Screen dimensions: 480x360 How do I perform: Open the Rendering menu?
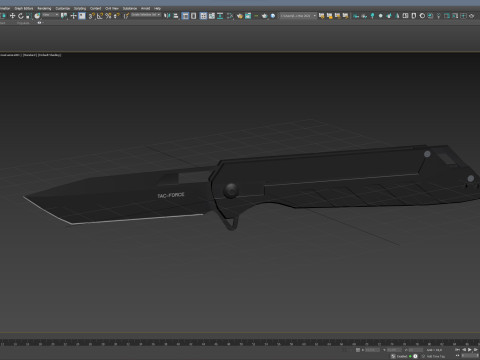[x=44, y=8]
